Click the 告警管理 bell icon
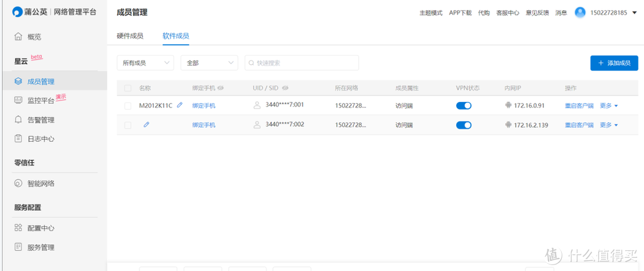This screenshot has height=271, width=644. [x=18, y=120]
